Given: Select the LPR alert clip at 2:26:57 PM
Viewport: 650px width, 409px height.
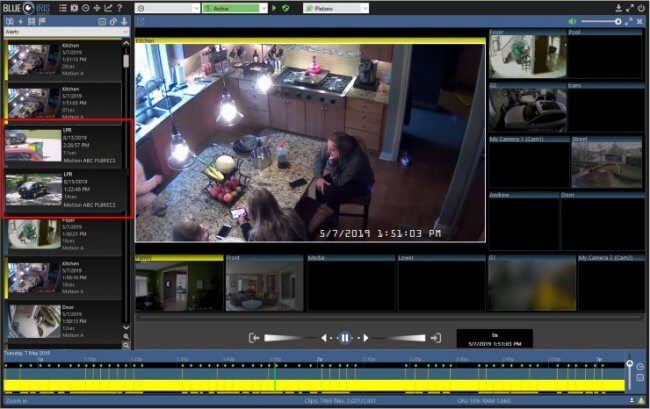Looking at the screenshot, I should 63,145.
